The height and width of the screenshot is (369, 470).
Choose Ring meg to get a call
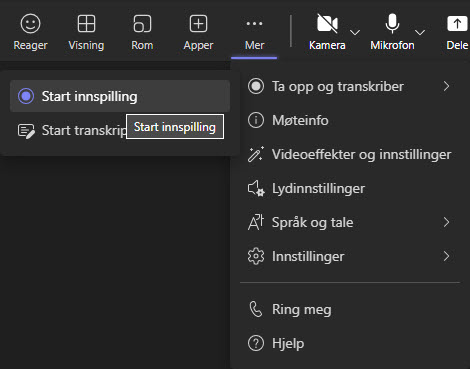coord(350,309)
